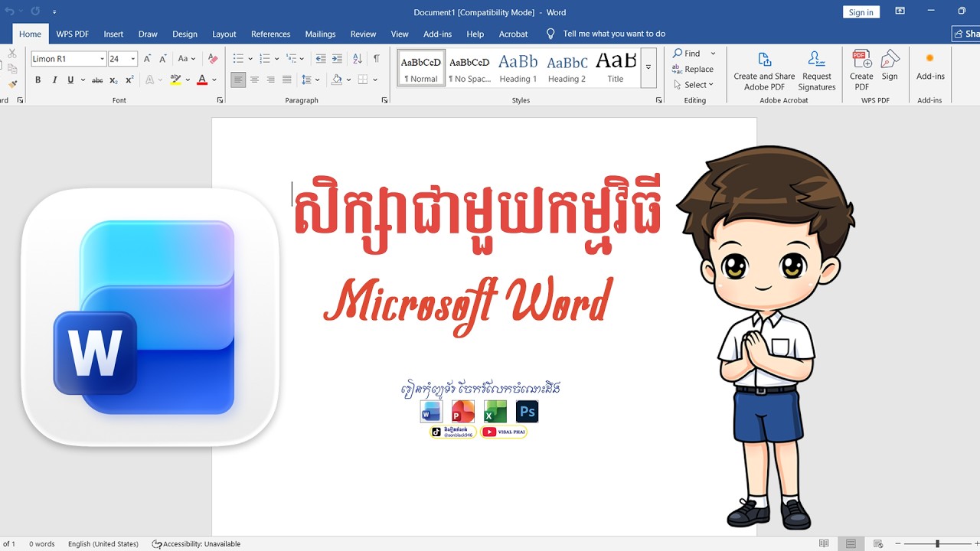Image resolution: width=980 pixels, height=551 pixels.
Task: Click the Find button
Action: click(687, 54)
